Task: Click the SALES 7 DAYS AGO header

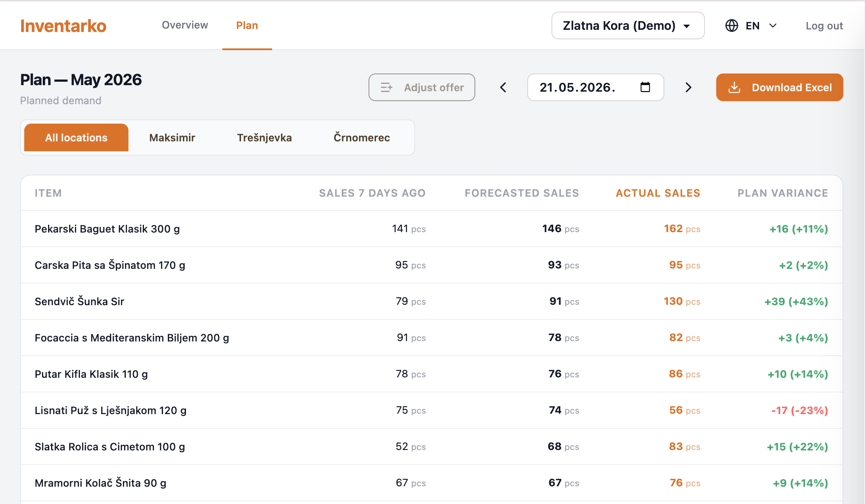Action: [372, 193]
